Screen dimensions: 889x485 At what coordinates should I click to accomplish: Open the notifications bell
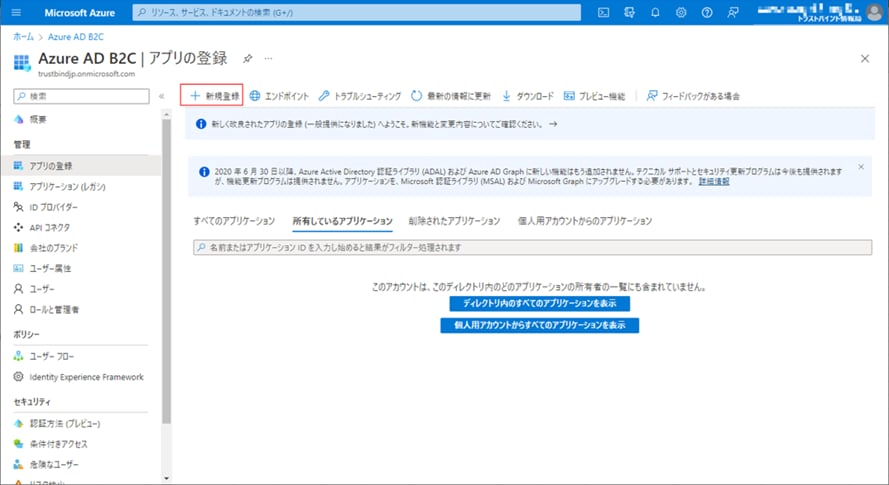655,12
